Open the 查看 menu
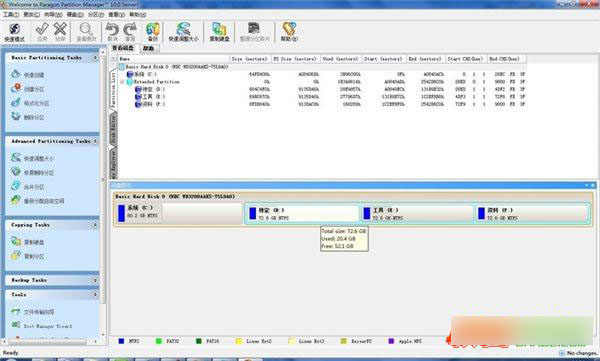Viewport: 600px width, 361px height. [116, 15]
